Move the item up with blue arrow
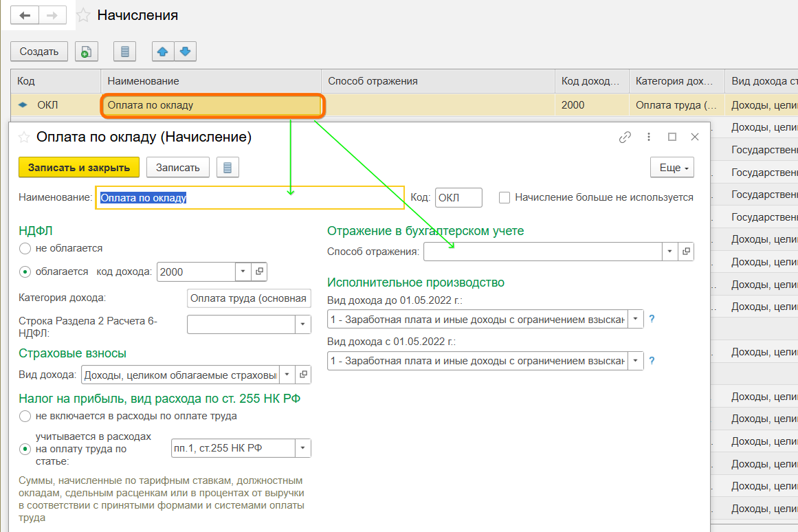Viewport: 798px width, 532px height. (x=163, y=52)
